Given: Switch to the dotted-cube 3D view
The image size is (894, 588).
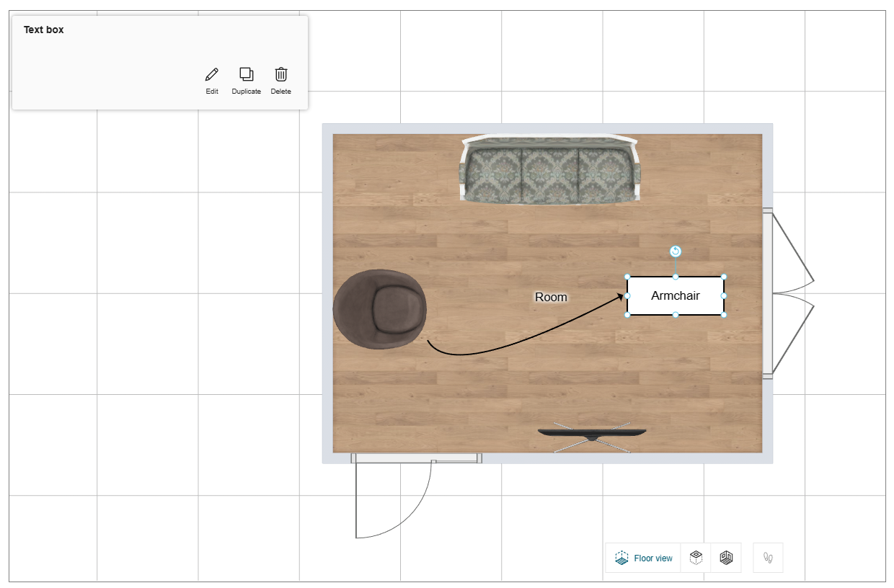Looking at the screenshot, I should tap(696, 558).
